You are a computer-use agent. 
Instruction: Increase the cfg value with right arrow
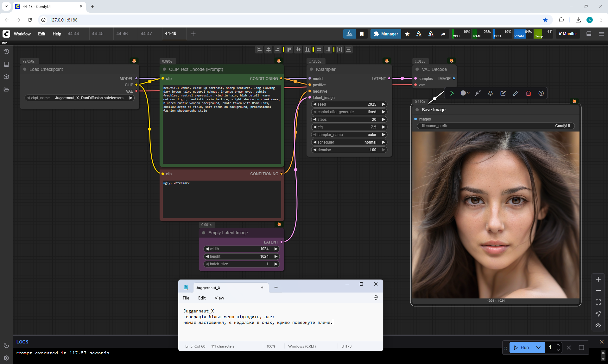(x=383, y=127)
